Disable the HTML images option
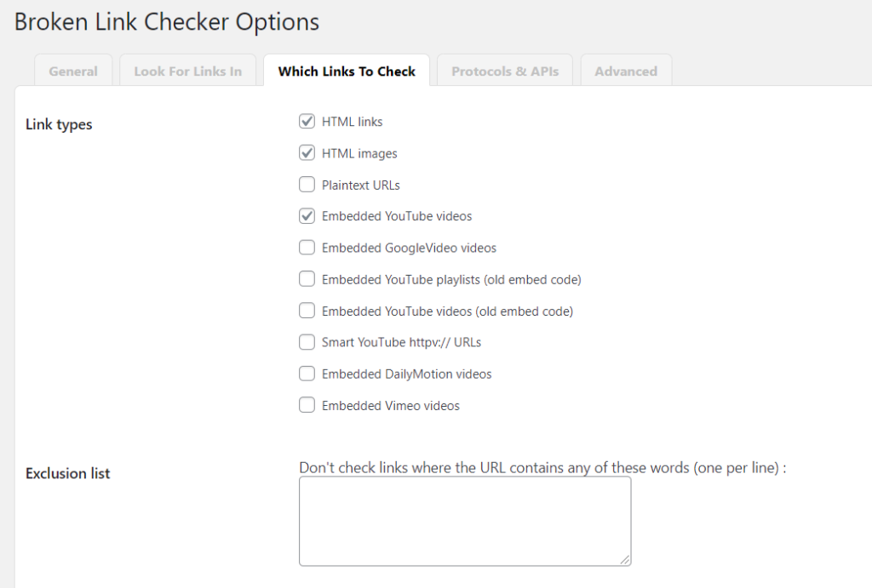The image size is (872, 588). click(x=307, y=153)
